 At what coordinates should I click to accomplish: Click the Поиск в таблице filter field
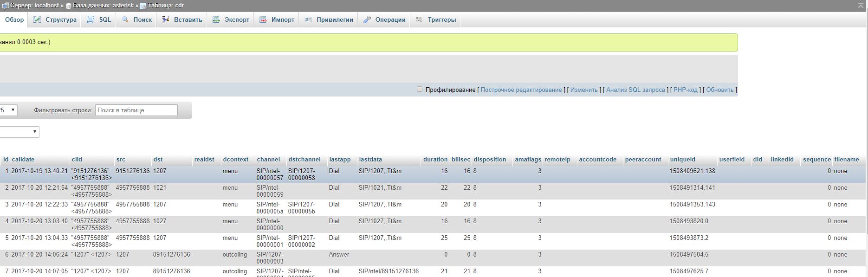pyautogui.click(x=136, y=110)
